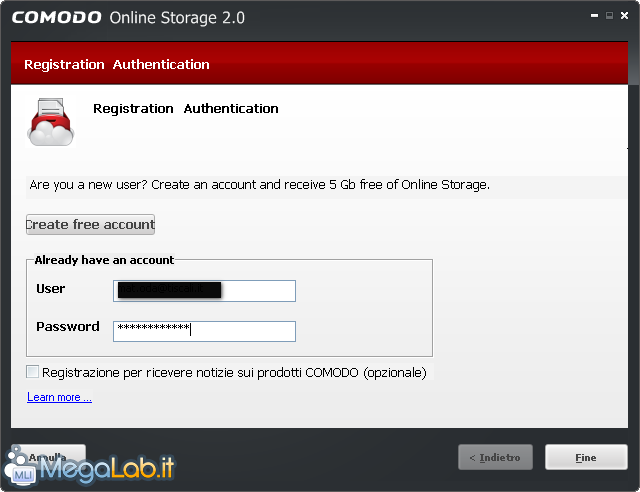The width and height of the screenshot is (640, 492).
Task: Focus the User email input field
Action: (204, 291)
